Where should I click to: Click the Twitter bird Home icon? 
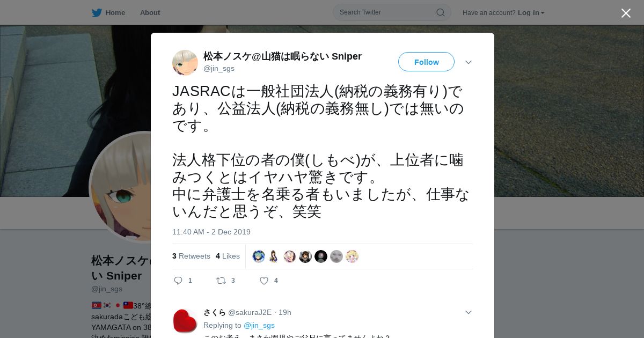[97, 13]
